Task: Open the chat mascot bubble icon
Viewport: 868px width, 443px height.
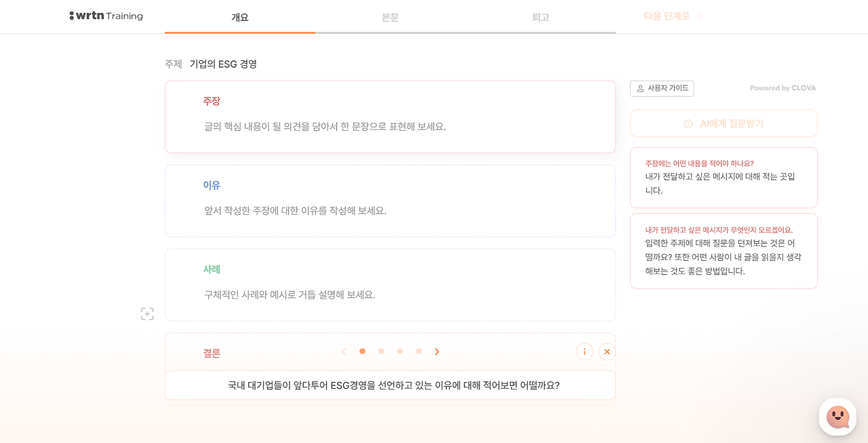Action: (x=837, y=417)
